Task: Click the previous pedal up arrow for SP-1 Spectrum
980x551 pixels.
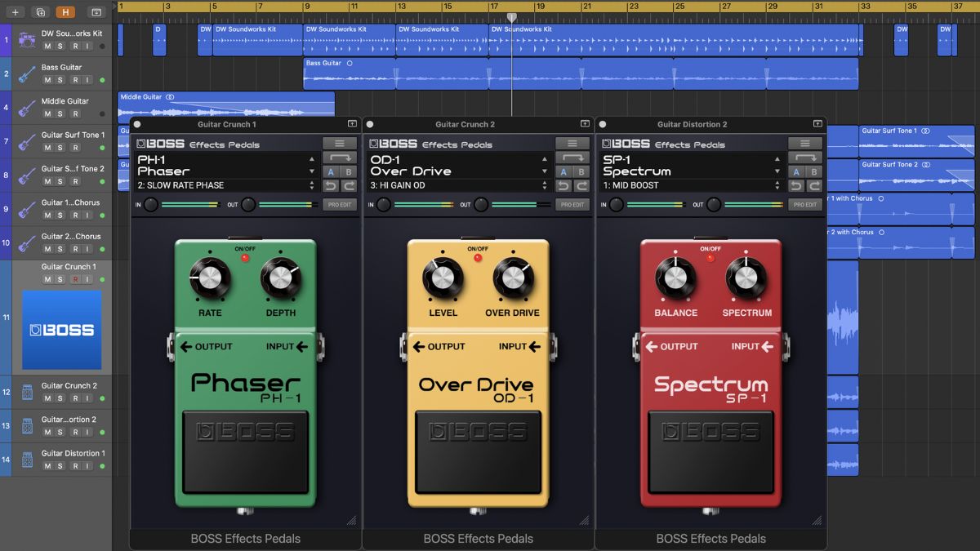Action: [777, 159]
